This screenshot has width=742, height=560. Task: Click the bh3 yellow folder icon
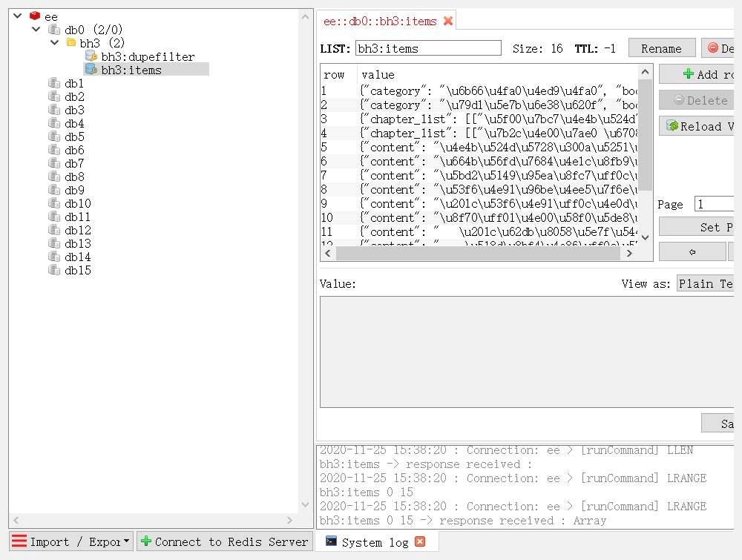pos(71,42)
